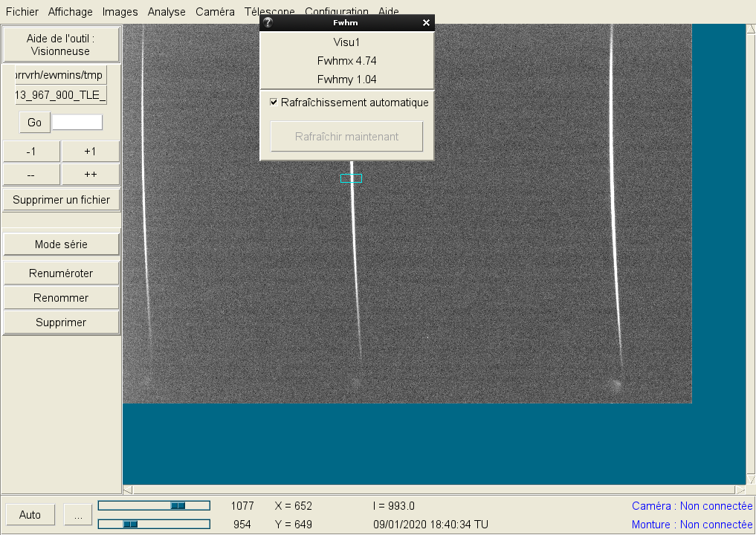Screen dimensions: 756x535
Task: Open the Fichier menu
Action: [22, 11]
